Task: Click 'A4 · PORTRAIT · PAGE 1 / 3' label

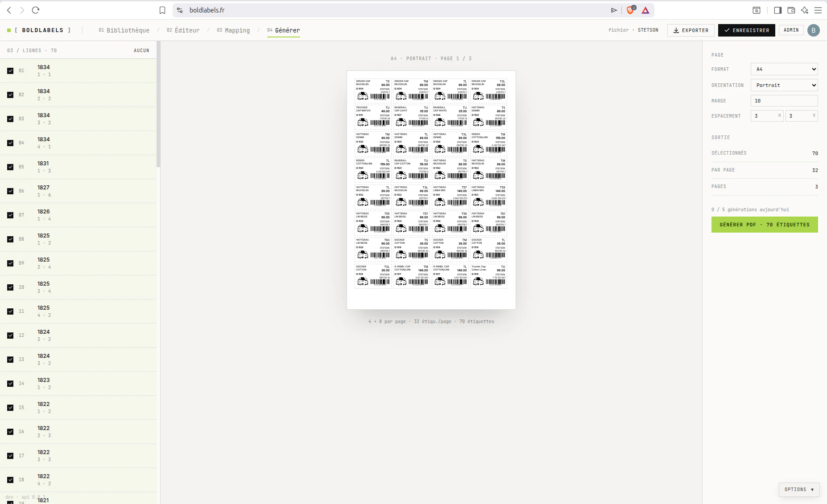Action: 431,58
